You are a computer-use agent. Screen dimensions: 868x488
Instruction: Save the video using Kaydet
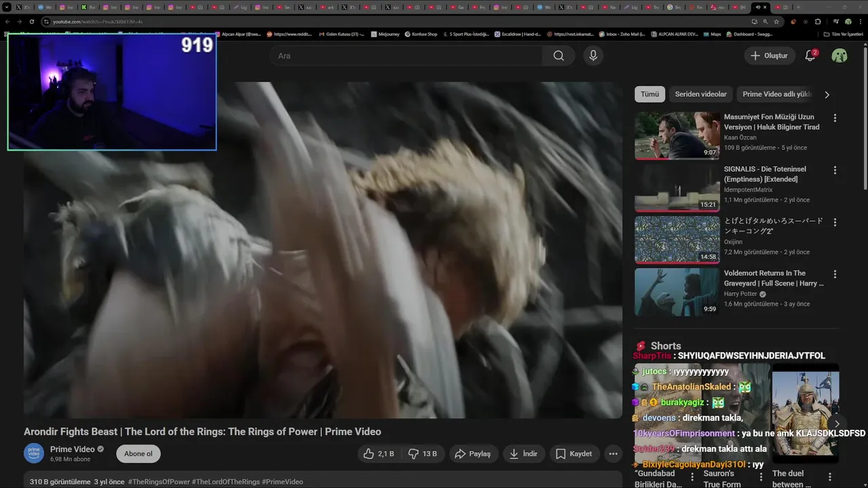pyautogui.click(x=574, y=454)
